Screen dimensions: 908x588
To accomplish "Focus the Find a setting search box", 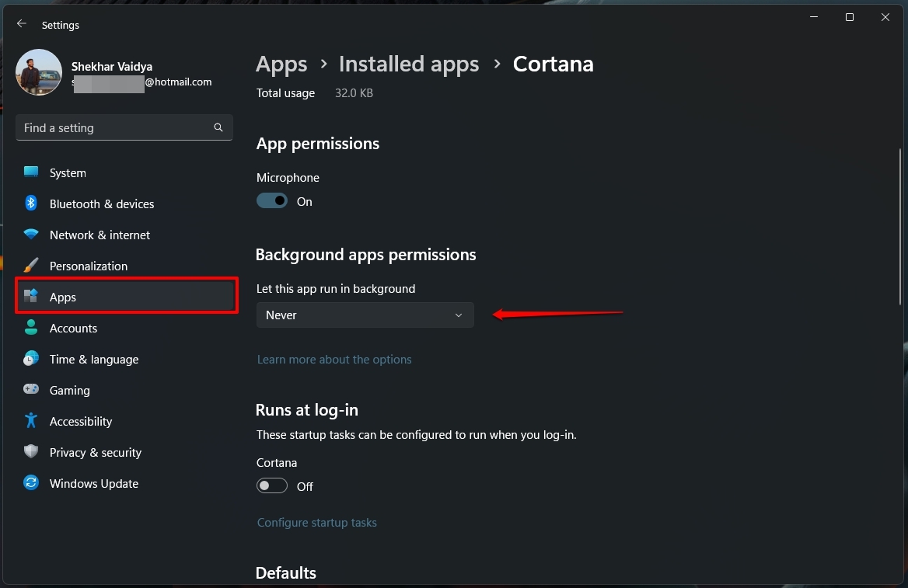I will pos(124,127).
